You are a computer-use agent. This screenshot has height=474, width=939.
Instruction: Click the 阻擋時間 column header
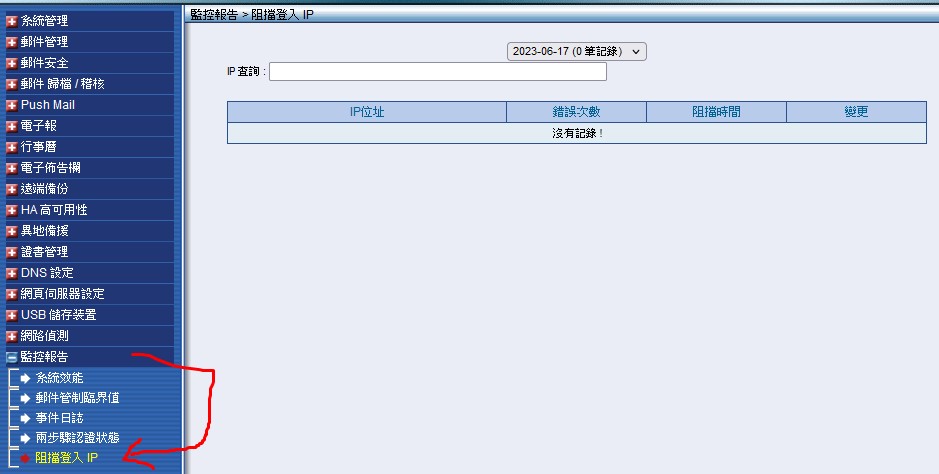[x=716, y=111]
